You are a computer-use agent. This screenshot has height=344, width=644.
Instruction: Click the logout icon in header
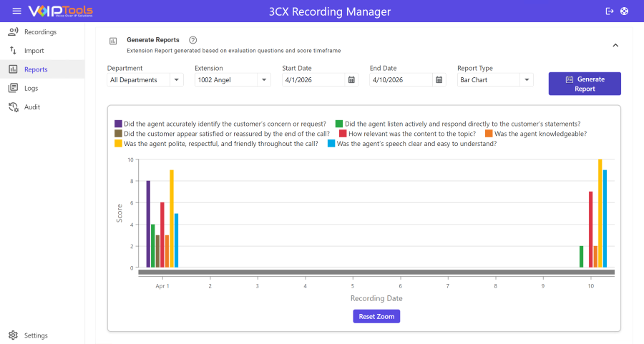click(610, 11)
